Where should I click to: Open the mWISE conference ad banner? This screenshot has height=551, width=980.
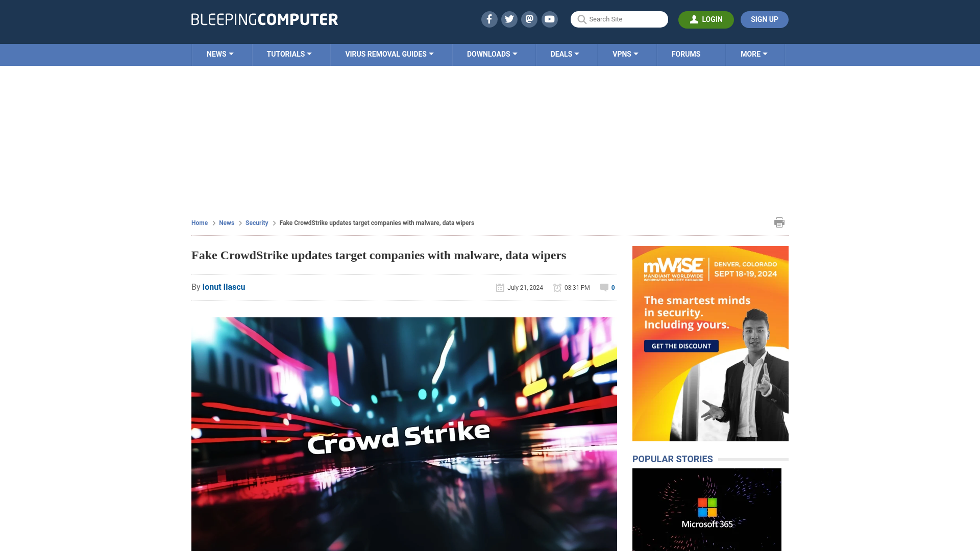[710, 343]
